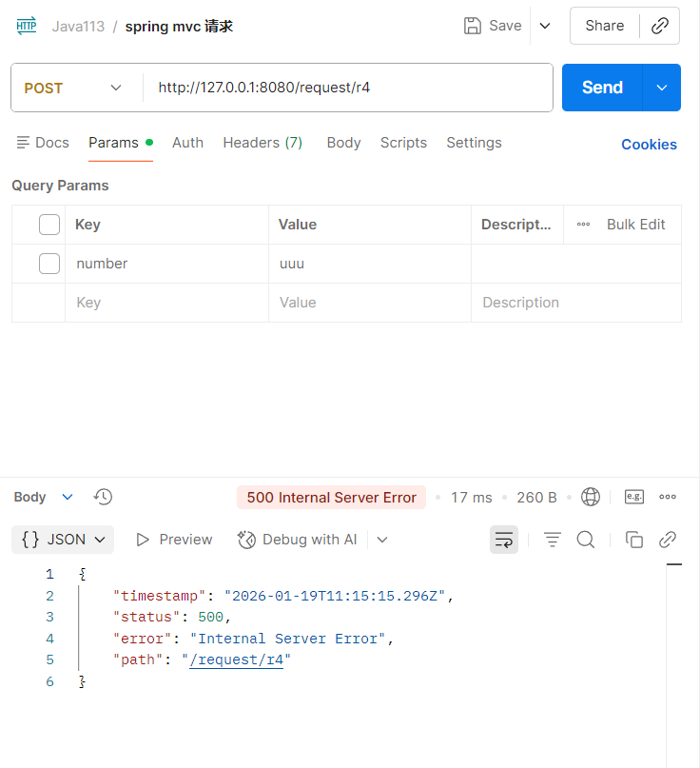Image resolution: width=700 pixels, height=768 pixels.
Task: Click the empty new Key field
Action: (167, 303)
